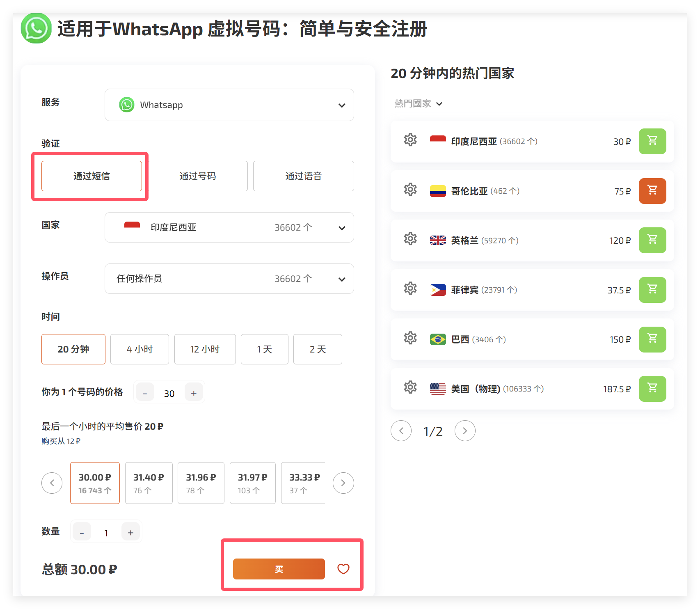Image resolution: width=700 pixels, height=609 pixels.
Task: Click 英格兰 country name in popular list
Action: click(465, 240)
